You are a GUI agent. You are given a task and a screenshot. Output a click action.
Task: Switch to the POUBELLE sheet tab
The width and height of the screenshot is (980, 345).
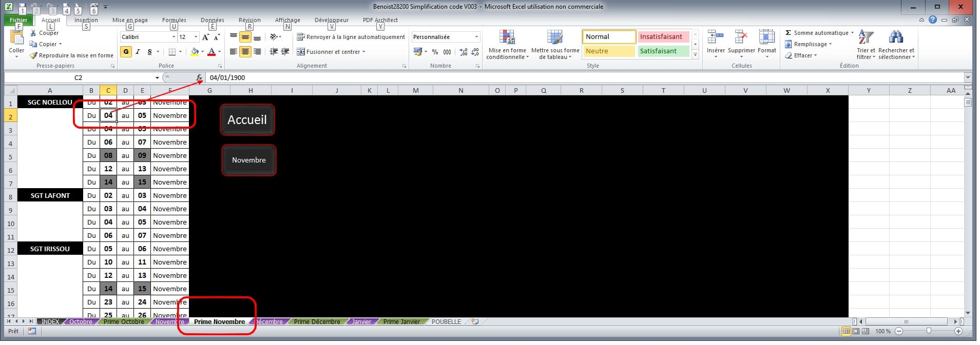coord(446,322)
